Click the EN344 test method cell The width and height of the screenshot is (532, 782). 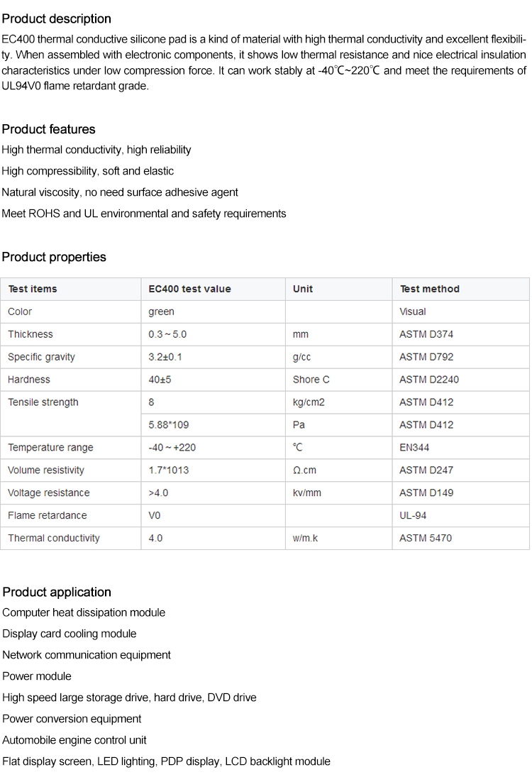414,448
